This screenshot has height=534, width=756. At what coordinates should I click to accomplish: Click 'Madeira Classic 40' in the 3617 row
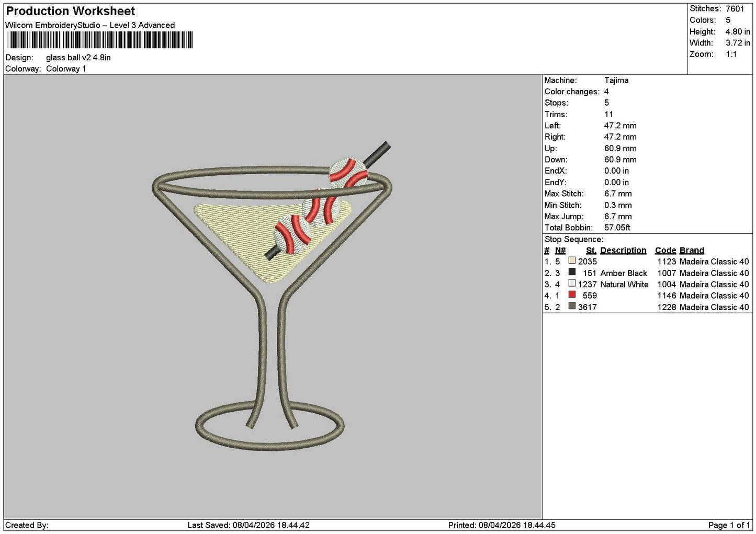pyautogui.click(x=714, y=307)
